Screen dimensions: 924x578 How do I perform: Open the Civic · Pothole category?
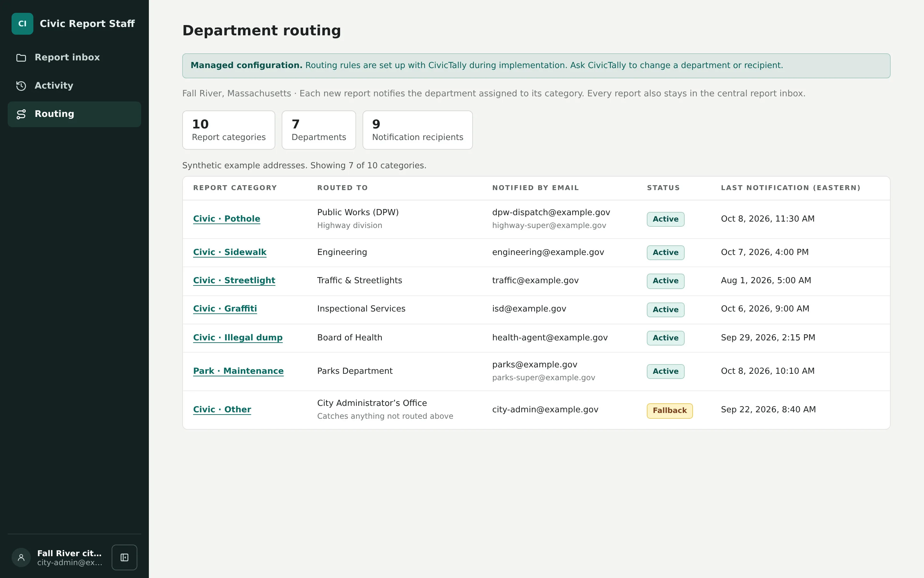pos(227,219)
